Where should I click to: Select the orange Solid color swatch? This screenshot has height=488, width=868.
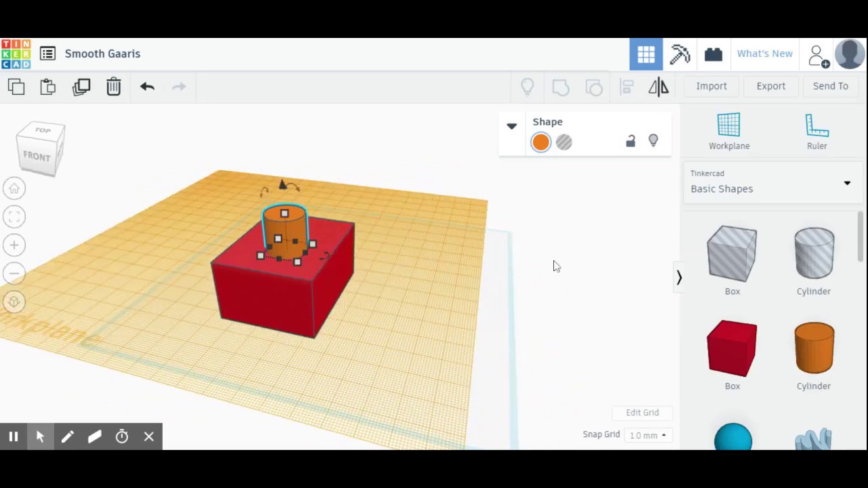540,142
